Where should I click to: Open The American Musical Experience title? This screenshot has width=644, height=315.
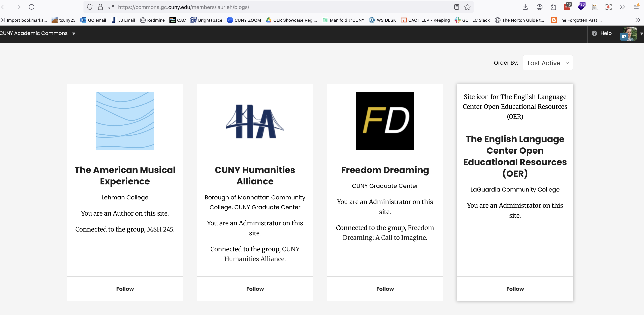(x=125, y=176)
